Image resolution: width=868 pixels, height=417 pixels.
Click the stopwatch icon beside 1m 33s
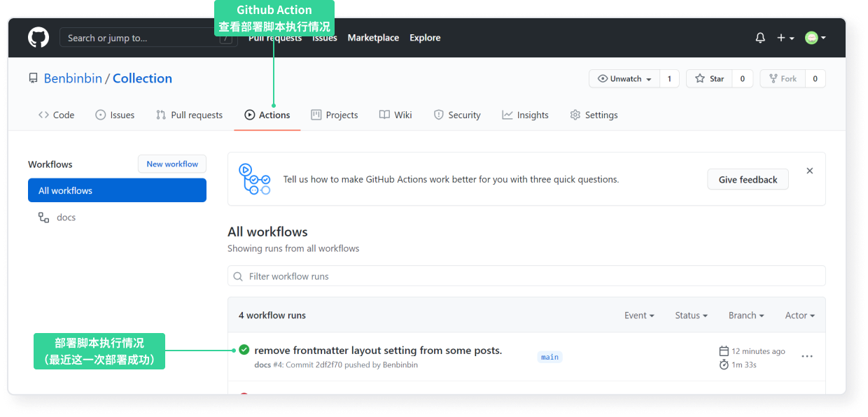[724, 365]
